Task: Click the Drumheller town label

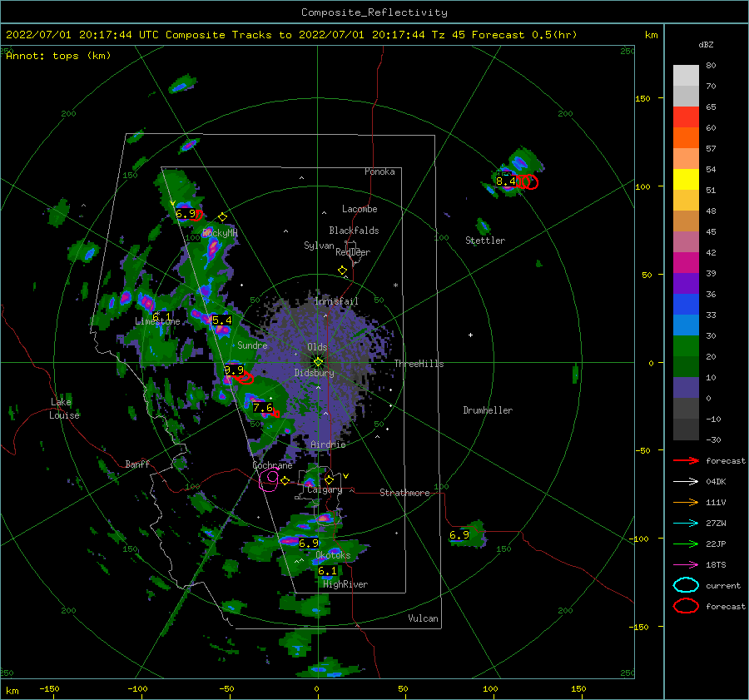Action: click(488, 410)
